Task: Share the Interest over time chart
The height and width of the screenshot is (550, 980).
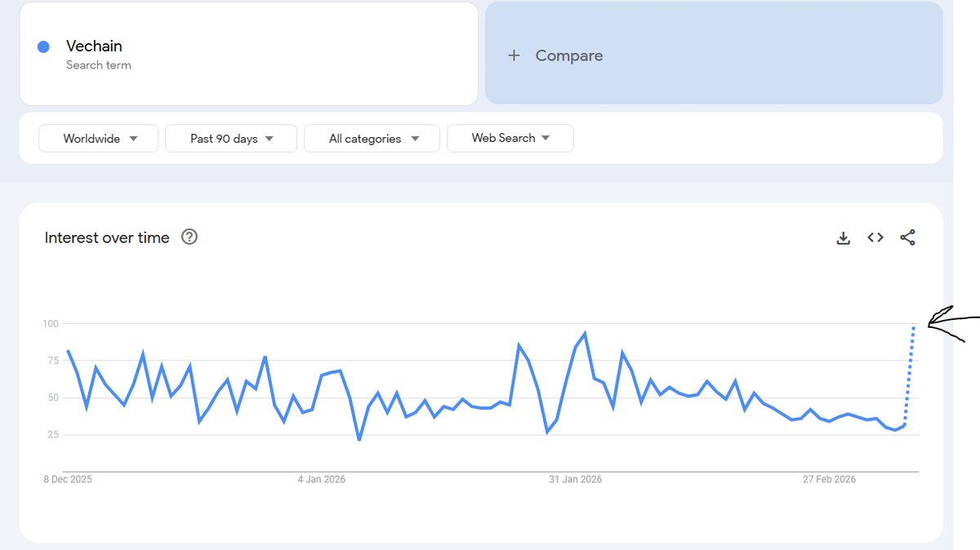Action: coord(907,237)
